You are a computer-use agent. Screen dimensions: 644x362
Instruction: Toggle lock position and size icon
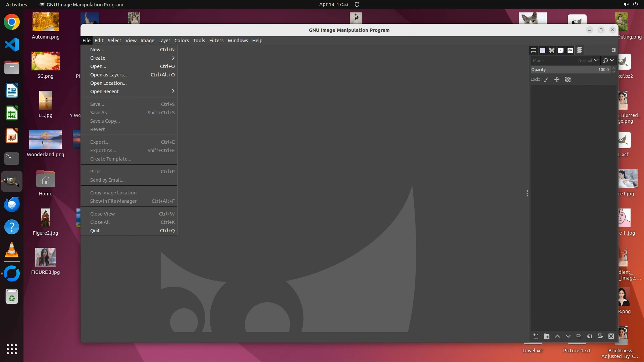tap(557, 80)
